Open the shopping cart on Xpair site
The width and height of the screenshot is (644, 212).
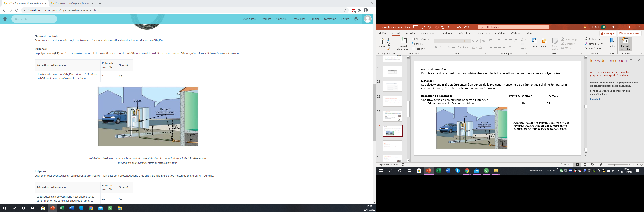356,19
